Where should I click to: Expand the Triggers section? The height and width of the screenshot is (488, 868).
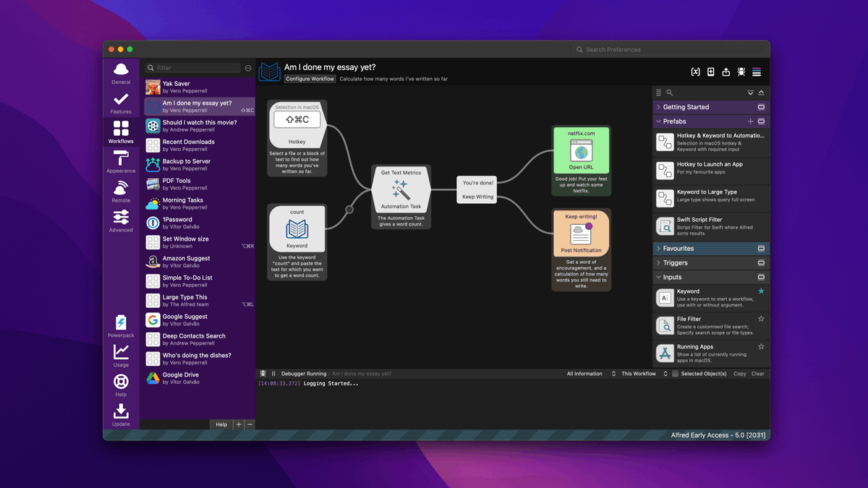point(658,262)
